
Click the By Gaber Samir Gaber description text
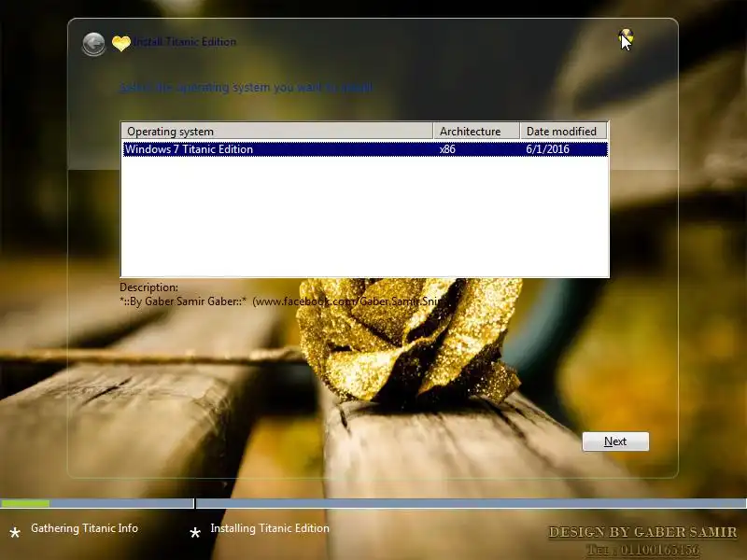click(x=281, y=301)
